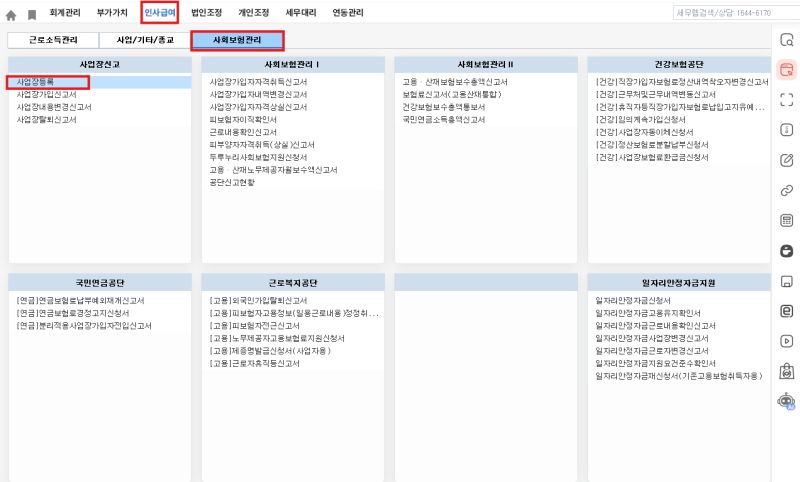Click the disk save icon in sidebar
This screenshot has height=482, width=800.
(x=787, y=281)
